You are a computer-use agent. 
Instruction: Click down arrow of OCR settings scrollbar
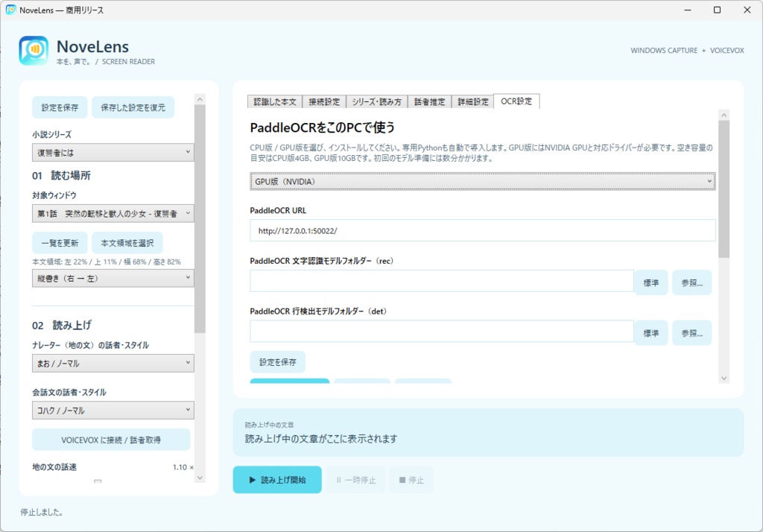[x=724, y=379]
